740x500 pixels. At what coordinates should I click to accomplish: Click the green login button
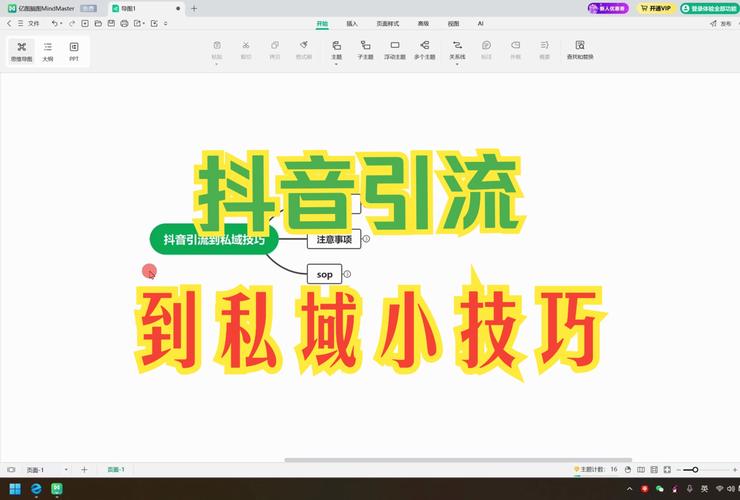click(x=710, y=8)
